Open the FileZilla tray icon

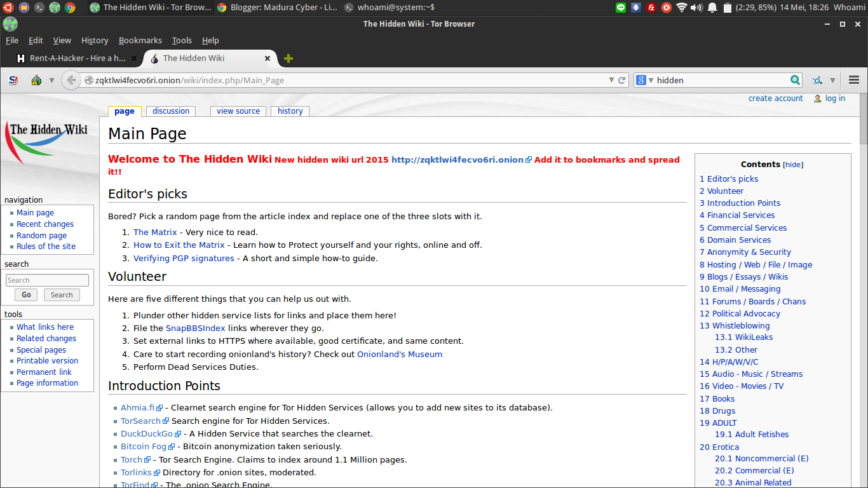pyautogui.click(x=651, y=8)
